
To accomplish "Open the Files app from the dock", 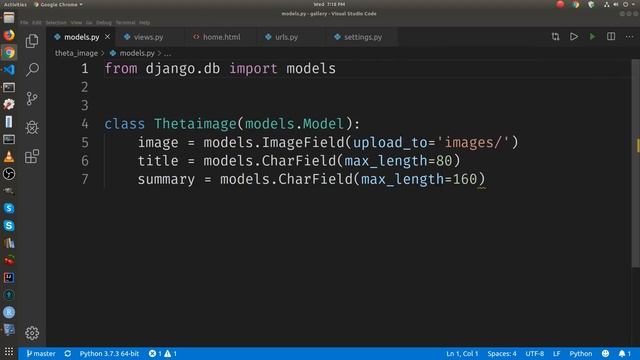I will (9, 18).
